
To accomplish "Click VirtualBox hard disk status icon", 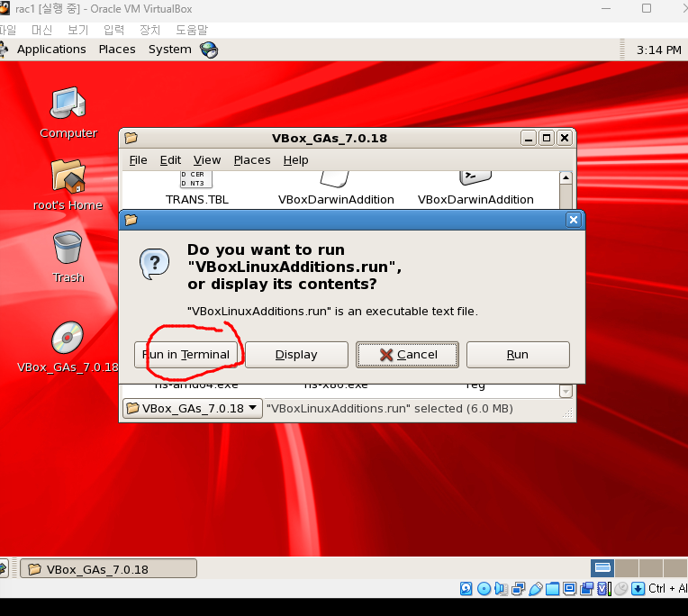I will click(x=466, y=589).
